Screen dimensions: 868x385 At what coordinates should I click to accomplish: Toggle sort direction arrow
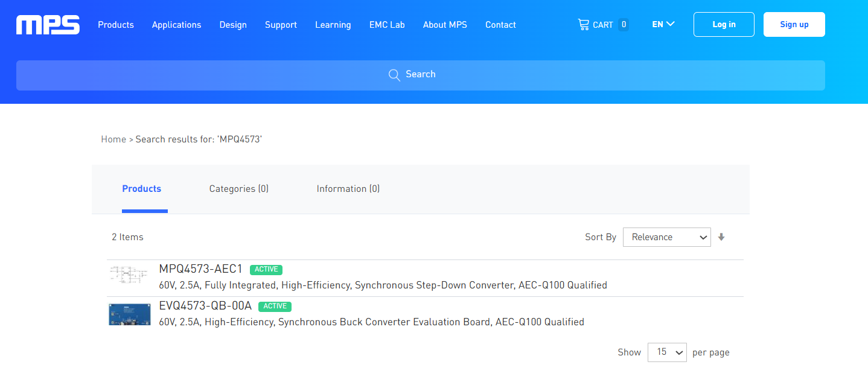[x=721, y=237]
